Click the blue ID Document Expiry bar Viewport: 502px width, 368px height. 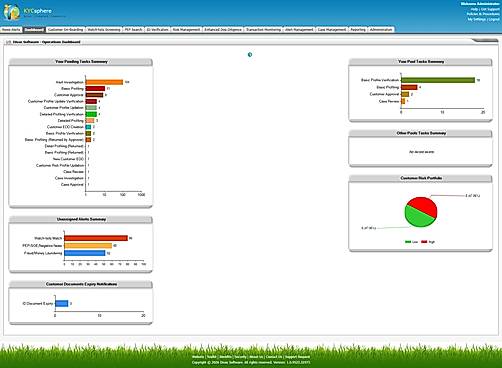click(x=62, y=303)
